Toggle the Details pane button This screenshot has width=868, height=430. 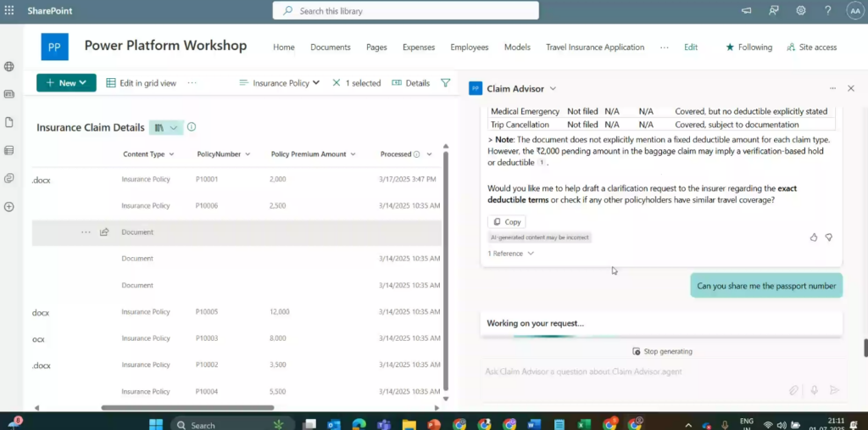pyautogui.click(x=411, y=82)
